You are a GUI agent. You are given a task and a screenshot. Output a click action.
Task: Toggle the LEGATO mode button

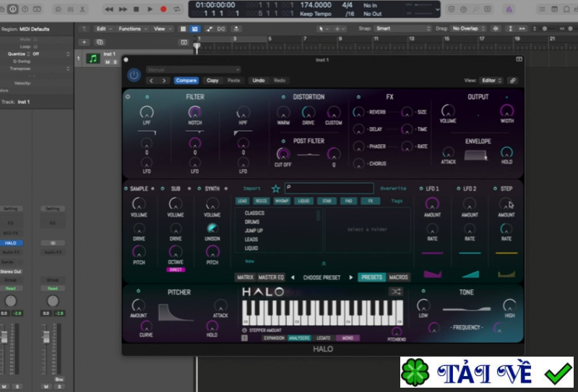pos(323,338)
